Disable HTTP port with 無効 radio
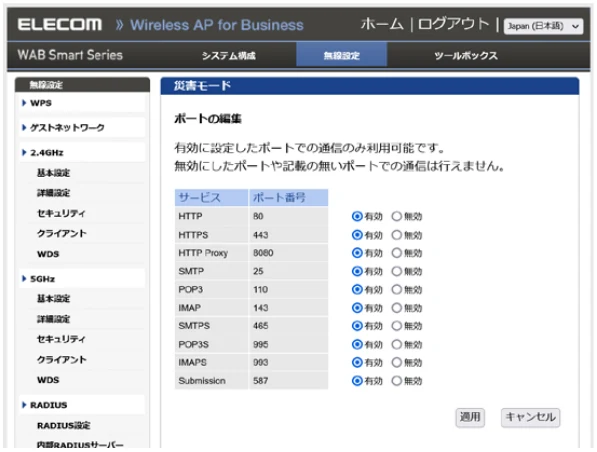Image resolution: width=597 pixels, height=452 pixels. click(397, 216)
